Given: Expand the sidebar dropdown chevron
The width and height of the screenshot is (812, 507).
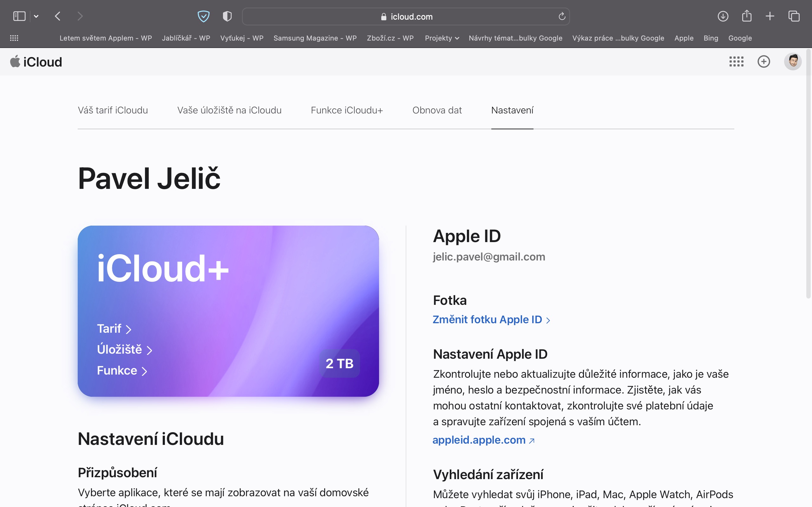Looking at the screenshot, I should click(36, 16).
